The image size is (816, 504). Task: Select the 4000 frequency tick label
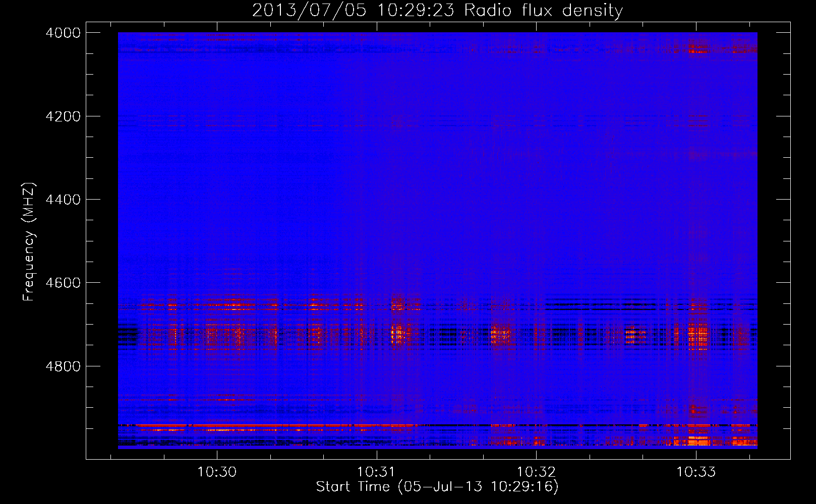pos(63,33)
